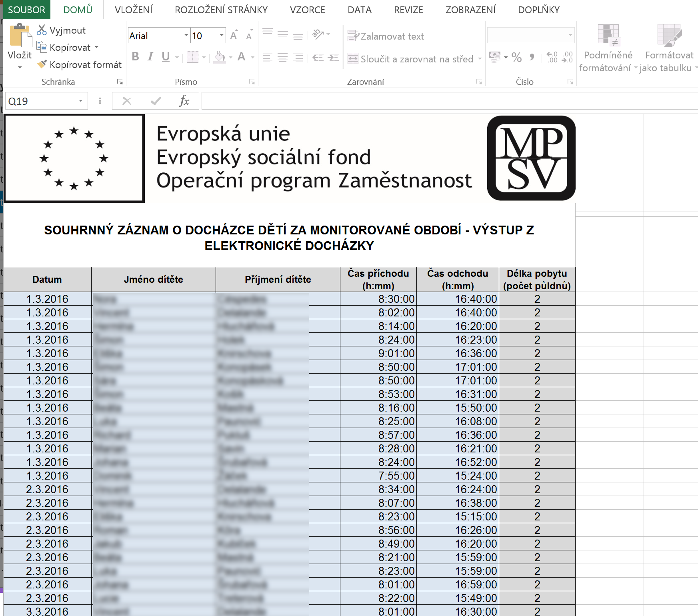Center text horizontally icon

[283, 58]
